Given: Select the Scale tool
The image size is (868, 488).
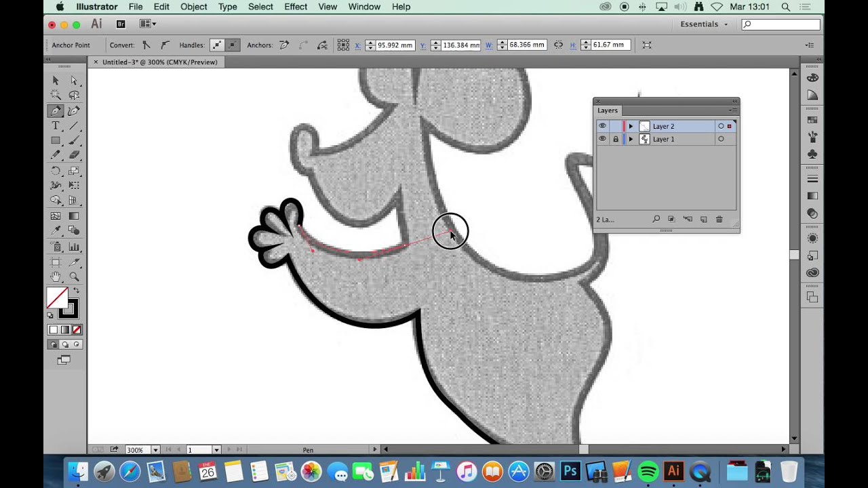Looking at the screenshot, I should 74,171.
